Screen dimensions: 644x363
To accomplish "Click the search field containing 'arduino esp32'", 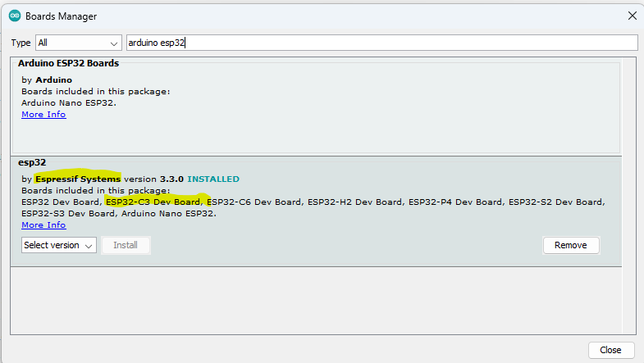I will [381, 43].
